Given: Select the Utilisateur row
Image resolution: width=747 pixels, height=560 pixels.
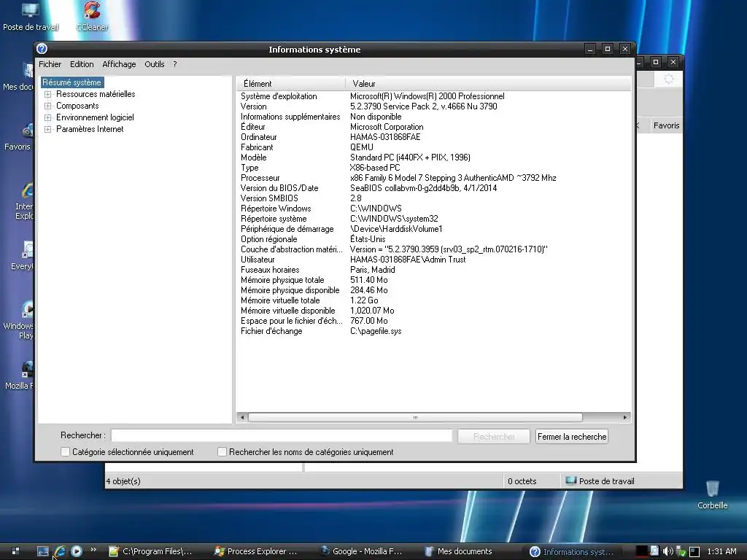Looking at the screenshot, I should [x=433, y=260].
